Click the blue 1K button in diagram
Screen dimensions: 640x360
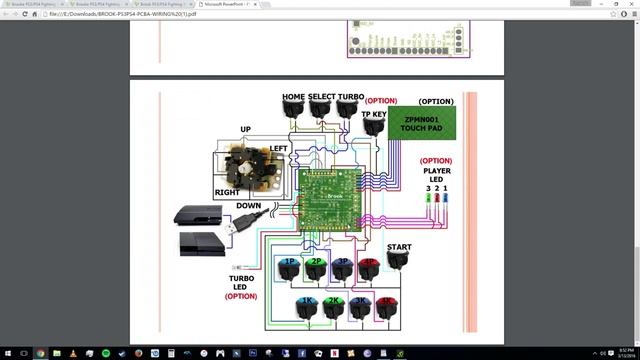307,308
